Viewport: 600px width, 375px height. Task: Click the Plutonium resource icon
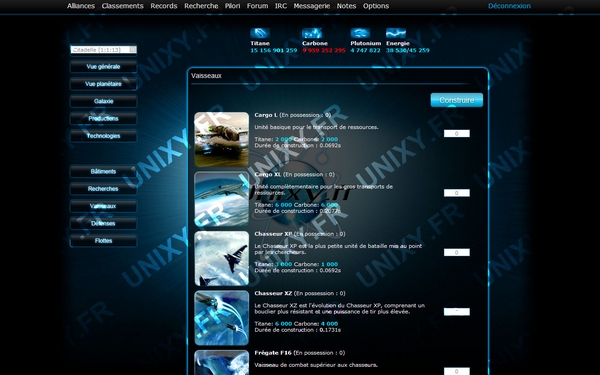360,33
